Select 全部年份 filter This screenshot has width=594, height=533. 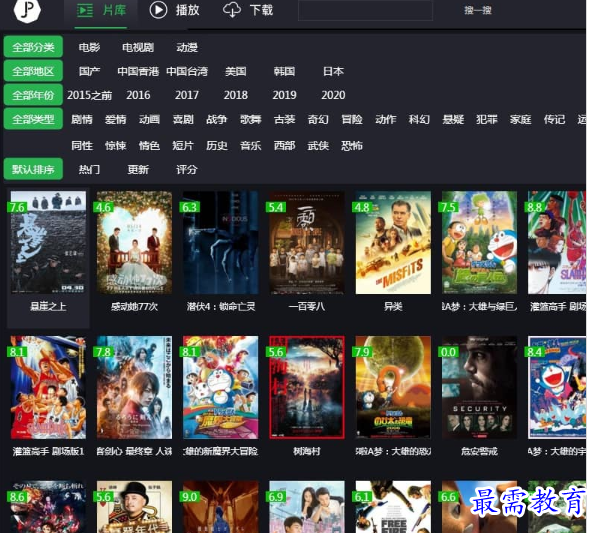tap(33, 95)
